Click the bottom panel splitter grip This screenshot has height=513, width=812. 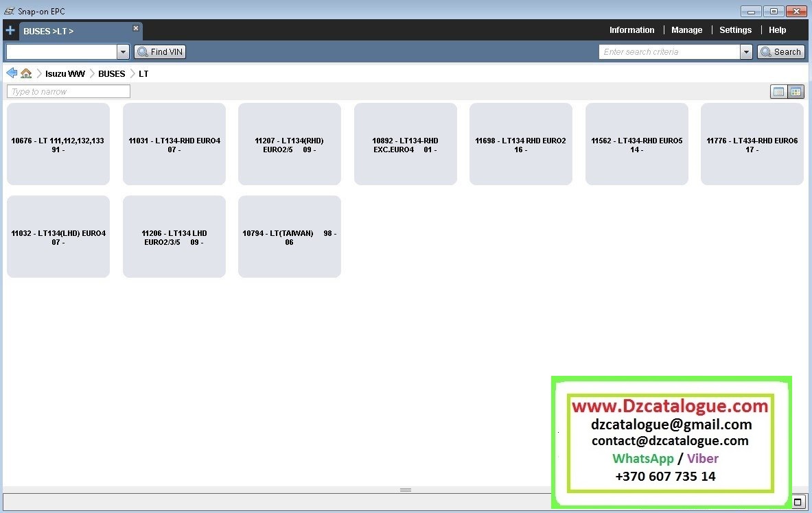point(406,490)
